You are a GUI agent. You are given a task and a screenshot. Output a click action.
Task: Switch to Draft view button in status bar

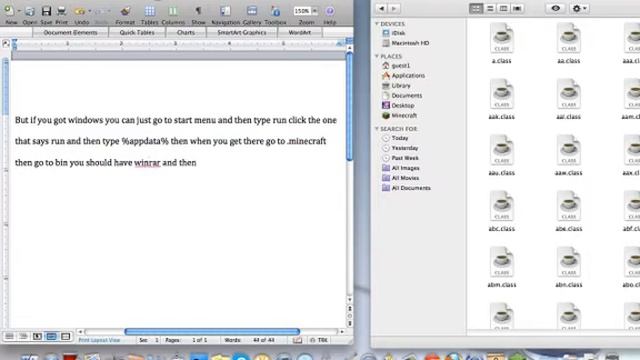point(9,336)
